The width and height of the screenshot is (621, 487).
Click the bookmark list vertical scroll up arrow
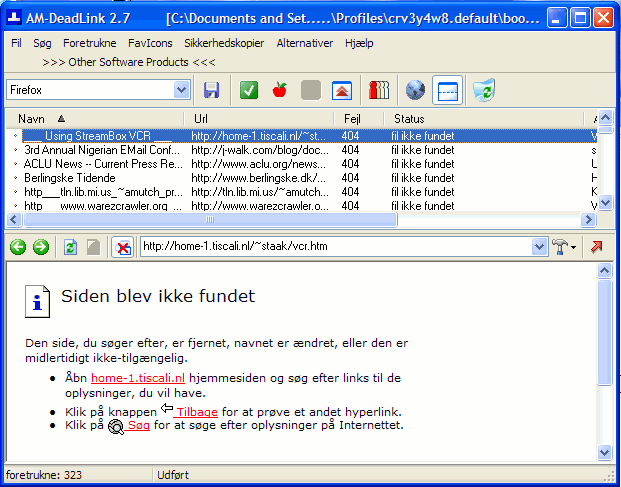coord(605,117)
